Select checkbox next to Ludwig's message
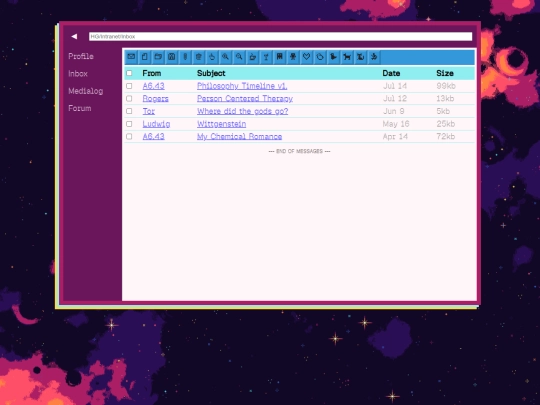 129,124
